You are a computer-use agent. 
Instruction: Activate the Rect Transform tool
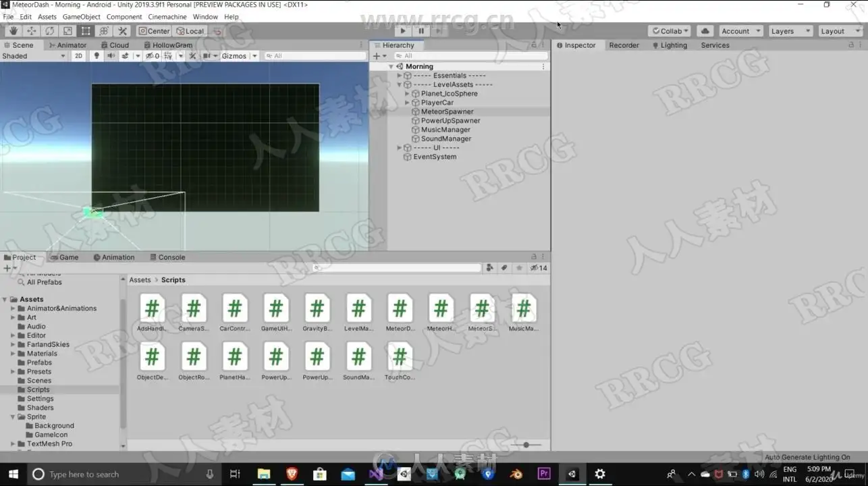[86, 31]
